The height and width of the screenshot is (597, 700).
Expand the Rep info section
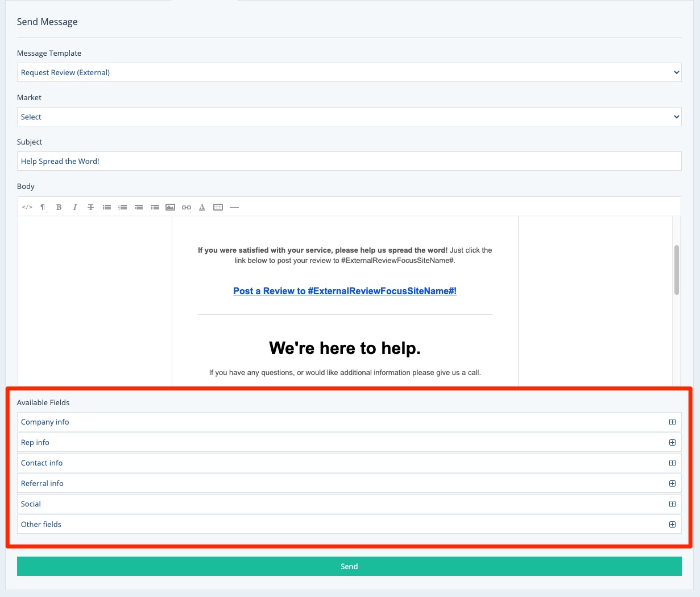point(672,442)
